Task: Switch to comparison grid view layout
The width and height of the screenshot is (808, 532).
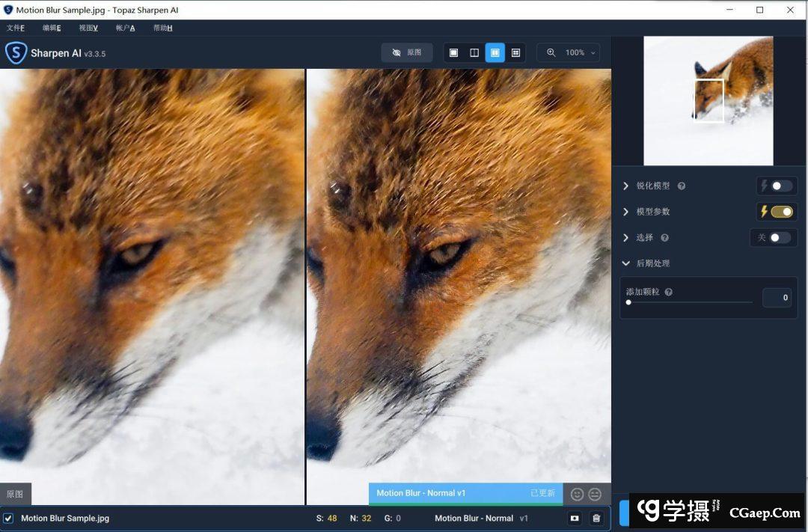Action: (x=515, y=53)
